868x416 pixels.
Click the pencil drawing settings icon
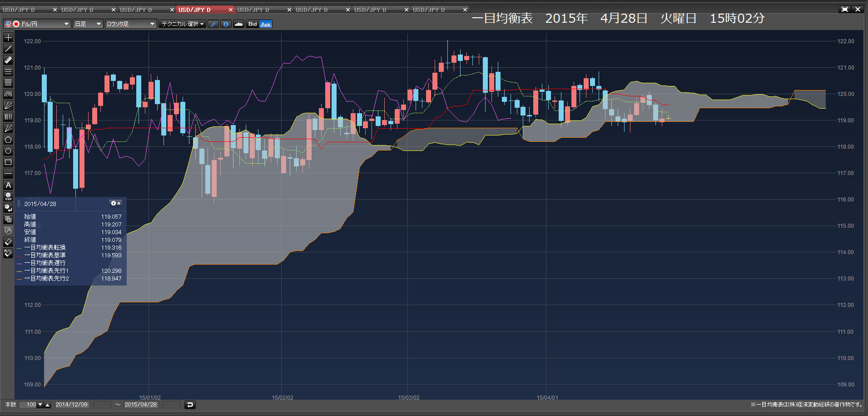click(x=213, y=24)
